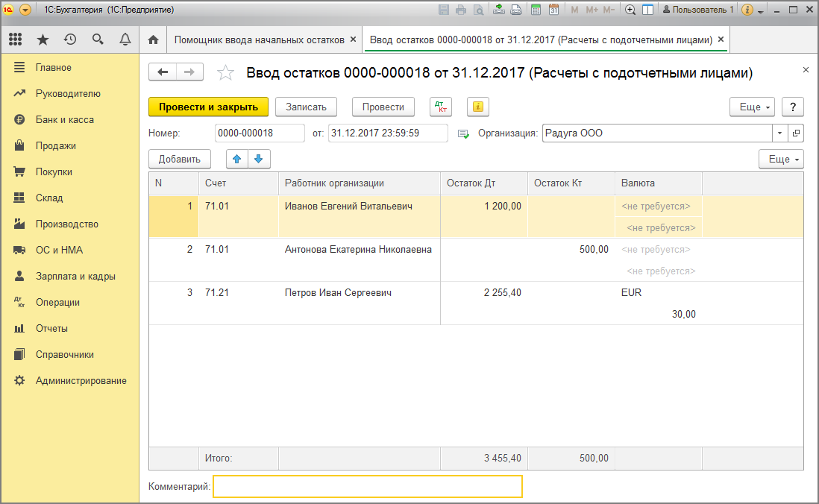Open the History clock icon

(70, 40)
